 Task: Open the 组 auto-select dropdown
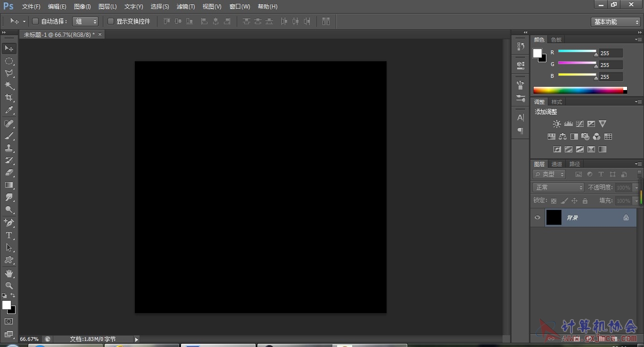(x=85, y=21)
